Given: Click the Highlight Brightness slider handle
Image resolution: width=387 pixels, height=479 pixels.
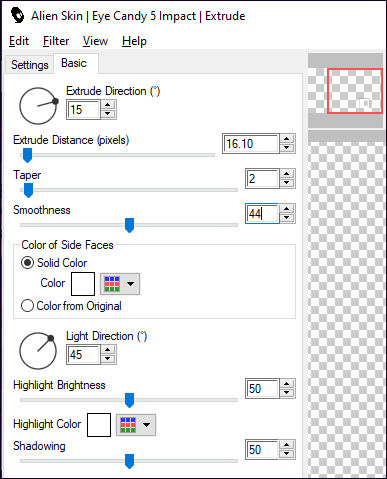Looking at the screenshot, I should click(129, 400).
